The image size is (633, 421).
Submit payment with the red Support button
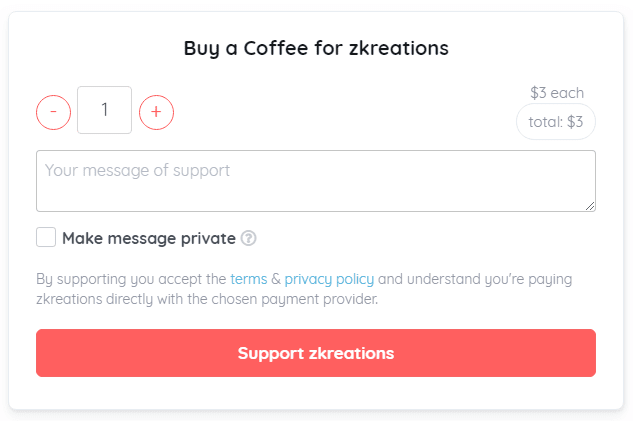[316, 353]
